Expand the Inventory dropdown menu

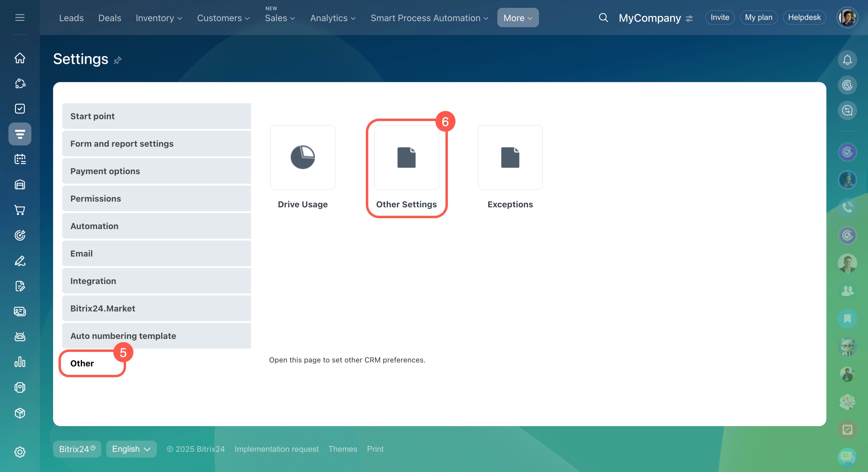159,18
